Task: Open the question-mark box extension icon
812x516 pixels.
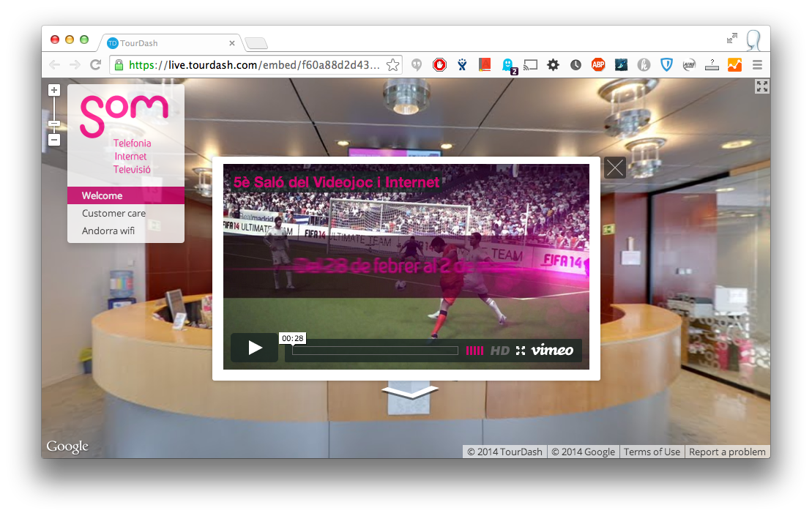Action: 712,64
